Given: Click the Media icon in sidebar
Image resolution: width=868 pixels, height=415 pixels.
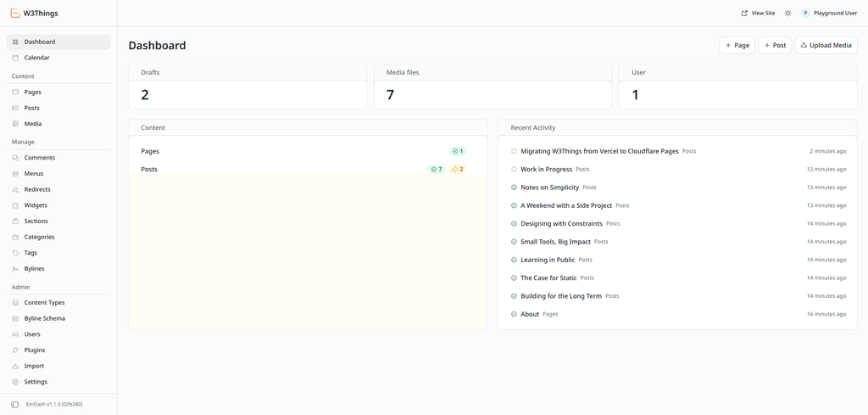Looking at the screenshot, I should point(15,124).
